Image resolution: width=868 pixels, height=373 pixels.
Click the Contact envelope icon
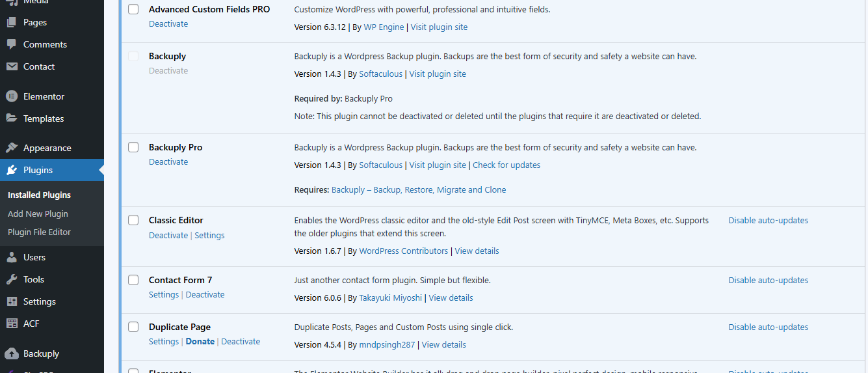tap(12, 66)
